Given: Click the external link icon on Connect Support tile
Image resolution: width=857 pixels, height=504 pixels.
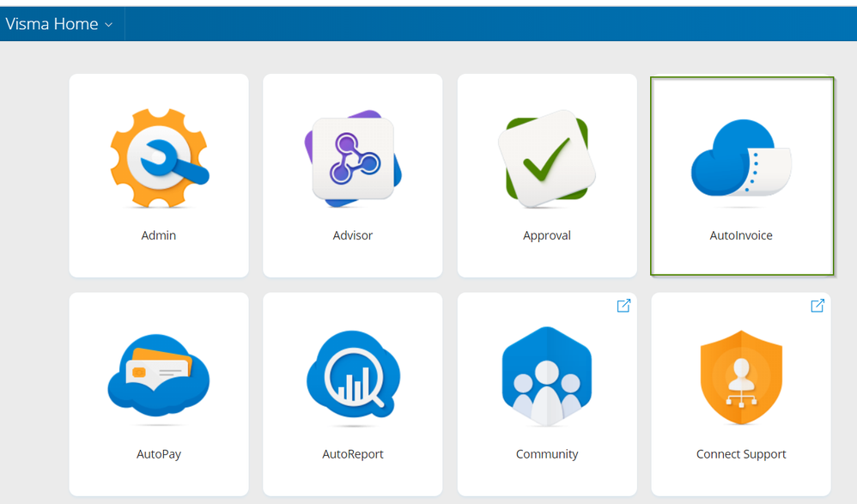Looking at the screenshot, I should tap(817, 306).
